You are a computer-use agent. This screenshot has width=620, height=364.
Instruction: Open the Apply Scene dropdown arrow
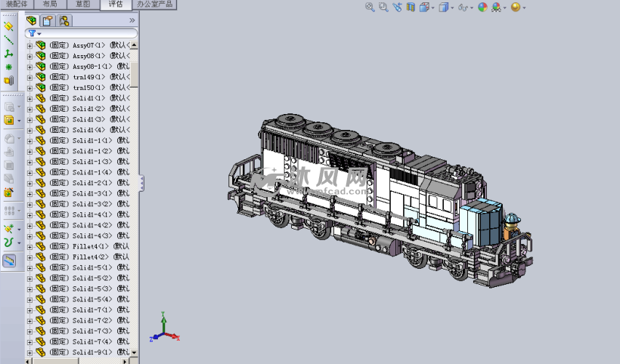point(504,8)
